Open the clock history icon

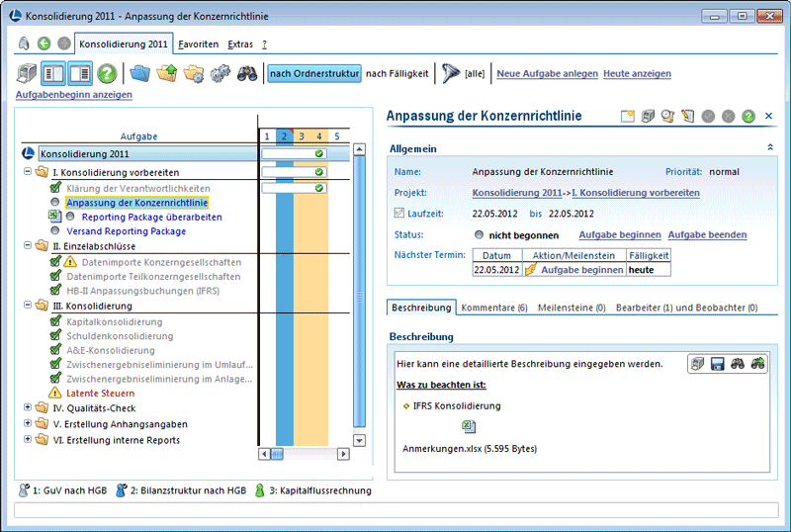coord(668,116)
